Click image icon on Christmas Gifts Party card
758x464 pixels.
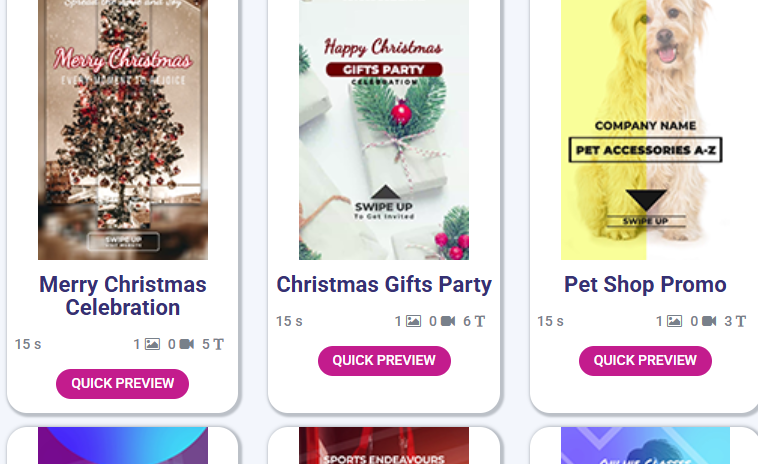point(413,321)
